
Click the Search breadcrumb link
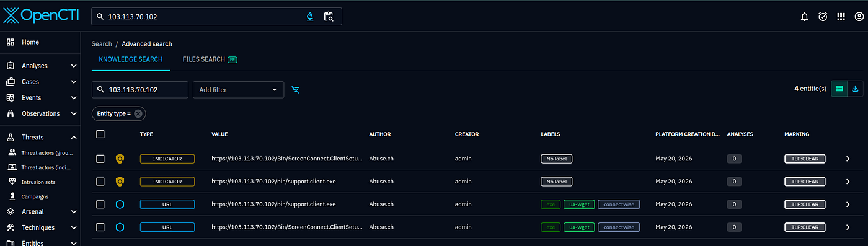click(102, 44)
